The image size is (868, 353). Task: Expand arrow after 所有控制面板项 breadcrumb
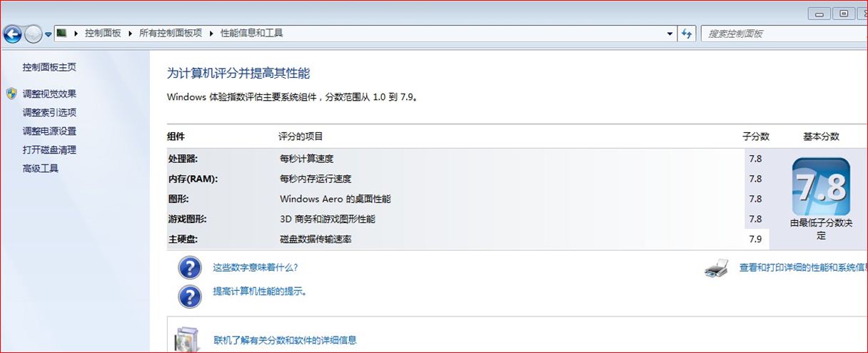[211, 34]
